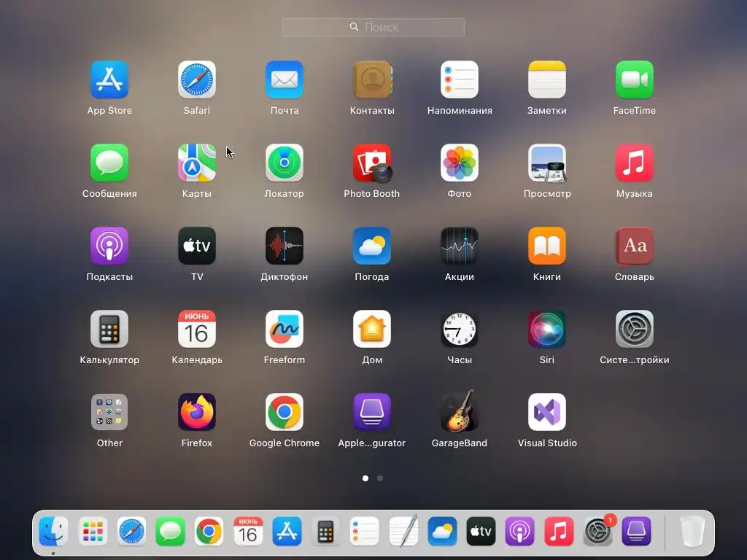Open System Settings from the Dock
Image resolution: width=747 pixels, height=560 pixels.
(597, 531)
